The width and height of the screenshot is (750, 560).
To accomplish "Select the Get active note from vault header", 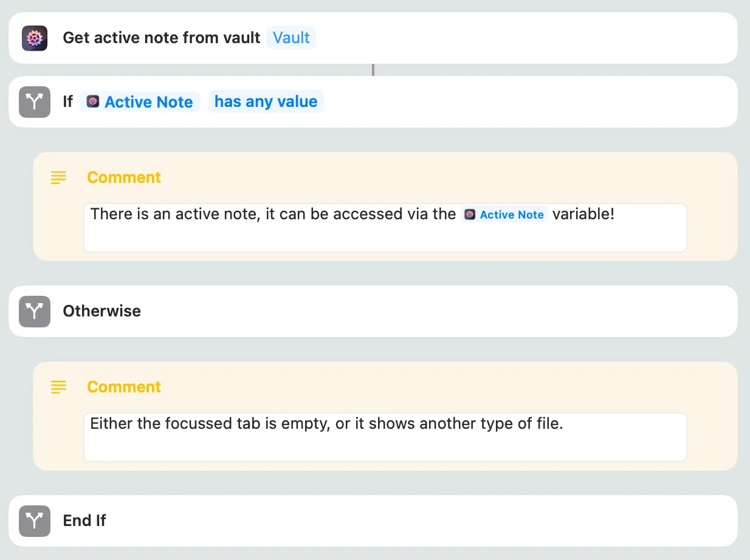I will pos(161,37).
